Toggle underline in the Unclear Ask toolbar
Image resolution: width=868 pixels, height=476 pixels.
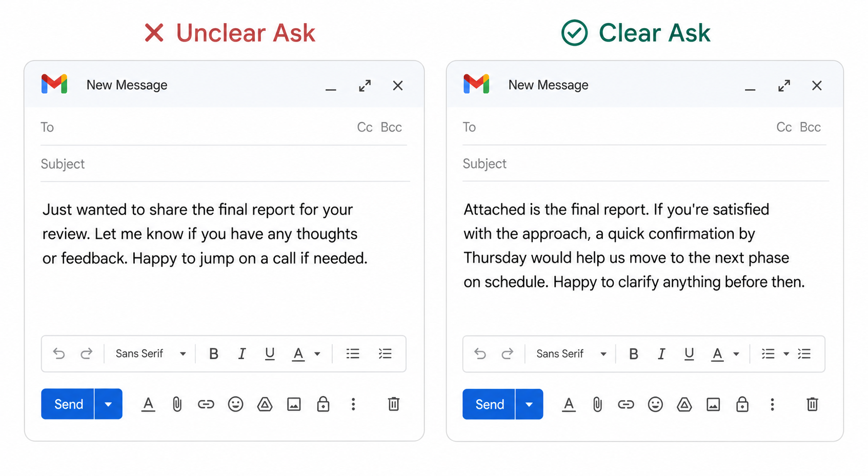(270, 354)
